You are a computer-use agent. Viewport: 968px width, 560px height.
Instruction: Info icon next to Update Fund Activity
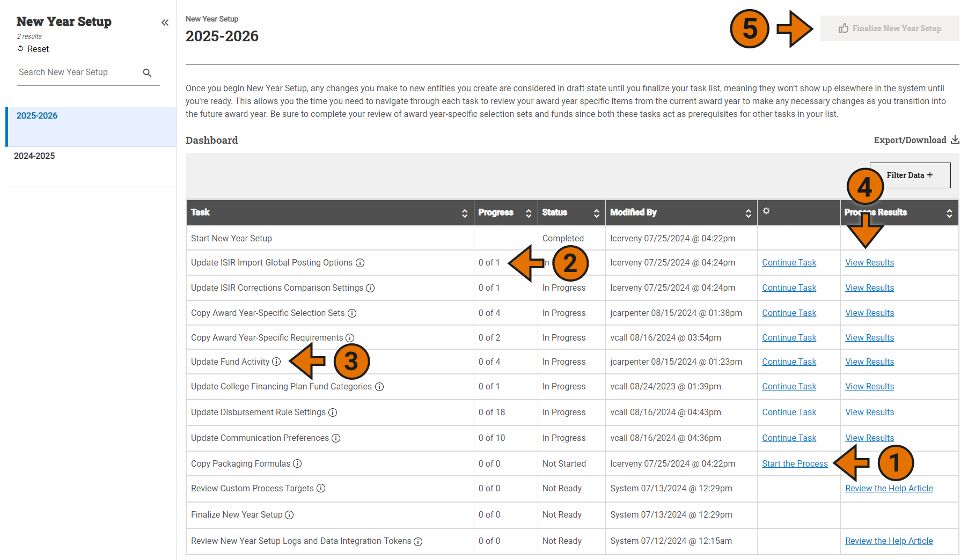coord(276,362)
